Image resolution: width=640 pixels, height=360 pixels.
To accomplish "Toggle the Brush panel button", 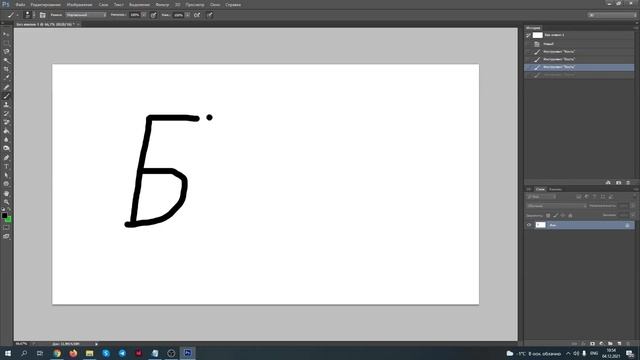I will coord(42,15).
